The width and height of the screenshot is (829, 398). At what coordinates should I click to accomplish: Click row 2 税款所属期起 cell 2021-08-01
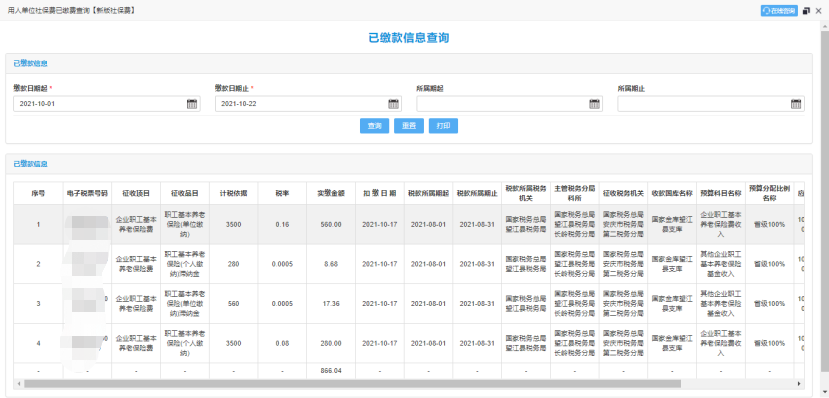[x=428, y=264]
